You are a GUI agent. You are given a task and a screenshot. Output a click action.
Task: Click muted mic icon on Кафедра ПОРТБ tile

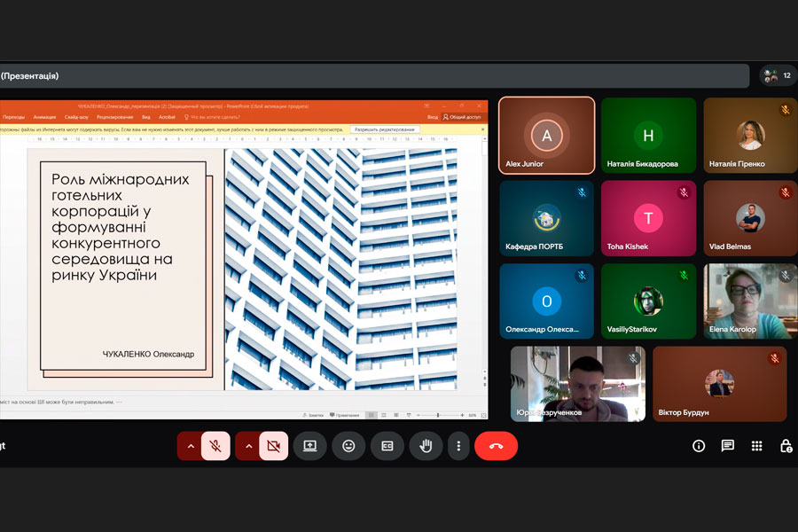(x=583, y=192)
